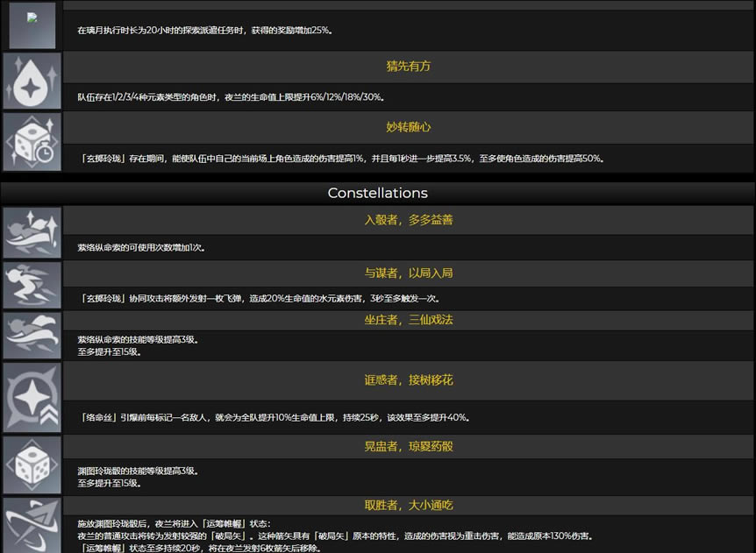Select the icon for constellation 入彀者，多多益善

[32, 232]
